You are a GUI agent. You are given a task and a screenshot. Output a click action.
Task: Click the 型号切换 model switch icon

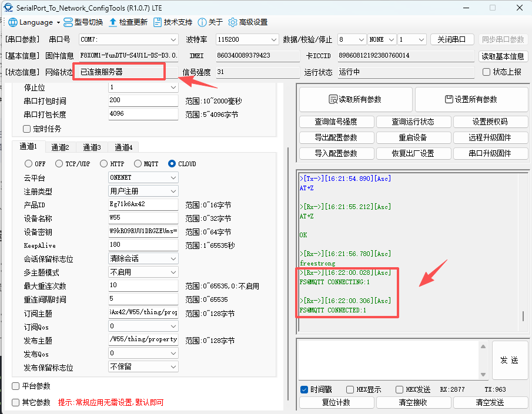click(x=68, y=22)
